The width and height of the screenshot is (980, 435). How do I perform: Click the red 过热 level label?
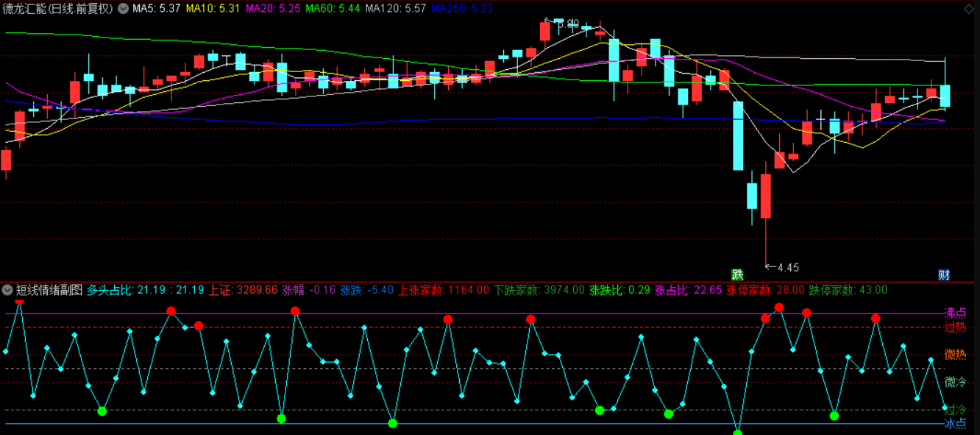coord(955,327)
